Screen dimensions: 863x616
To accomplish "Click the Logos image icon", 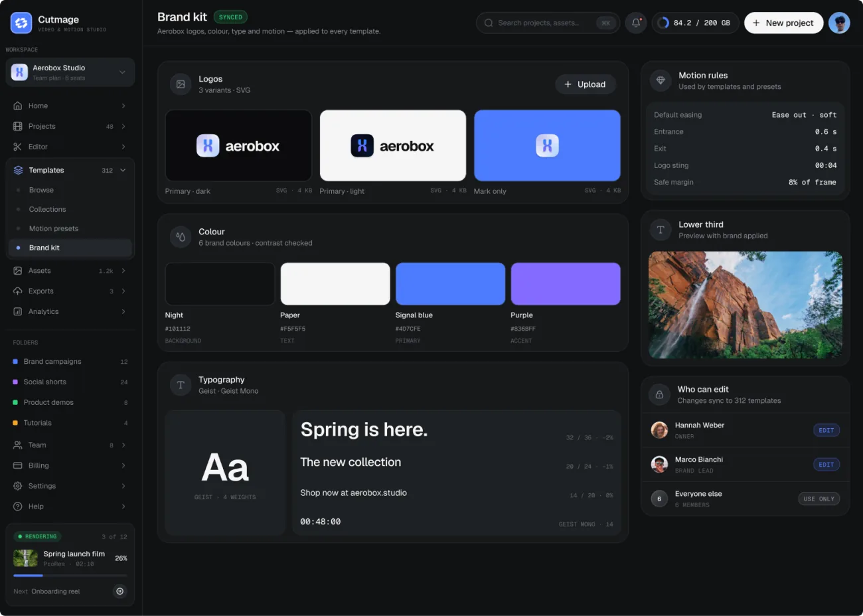I will tap(181, 84).
